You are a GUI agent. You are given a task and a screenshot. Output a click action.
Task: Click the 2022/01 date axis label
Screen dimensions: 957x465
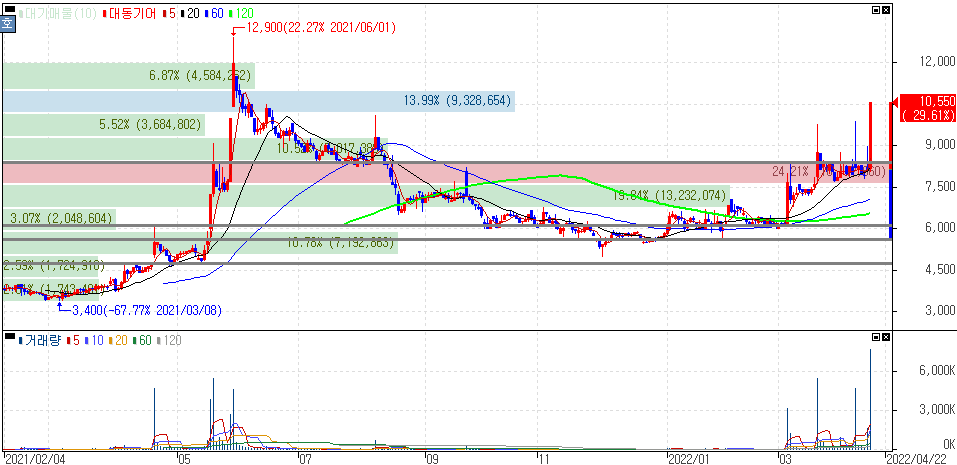tap(689, 457)
